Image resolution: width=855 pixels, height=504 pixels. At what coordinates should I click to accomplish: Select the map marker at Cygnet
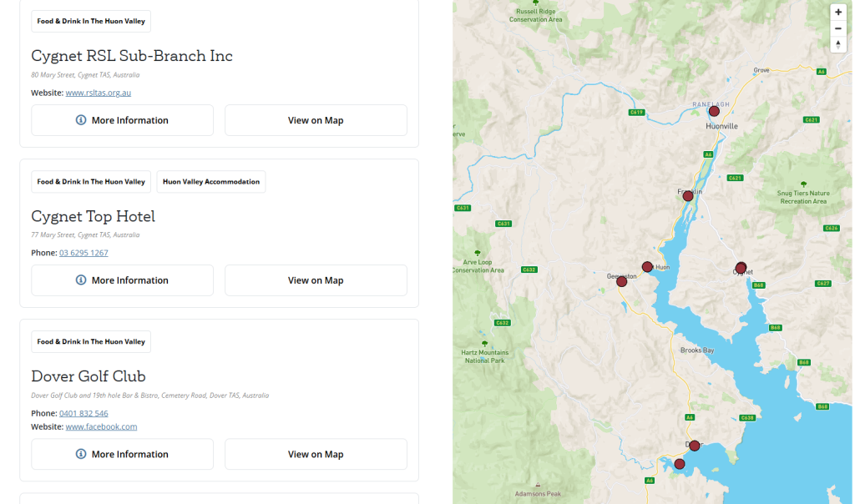click(741, 267)
